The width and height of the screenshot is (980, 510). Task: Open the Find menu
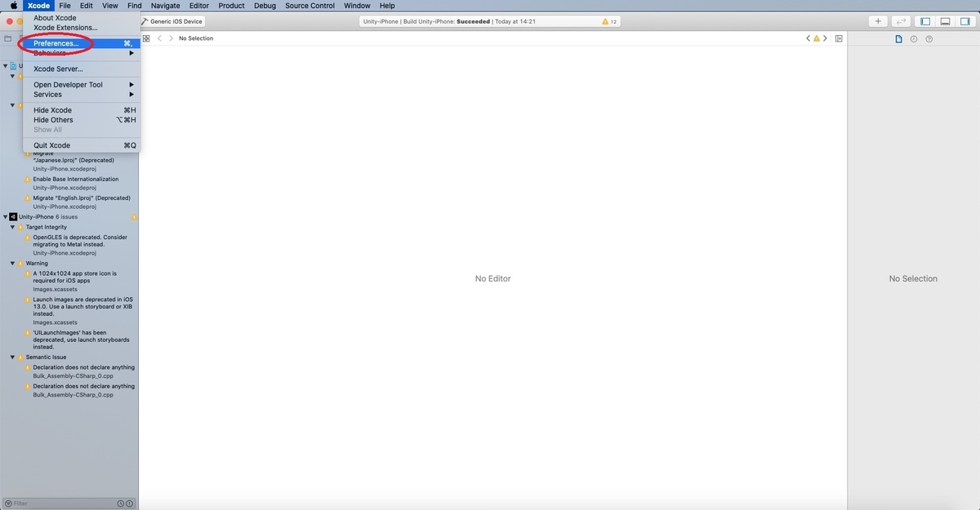pyautogui.click(x=135, y=6)
